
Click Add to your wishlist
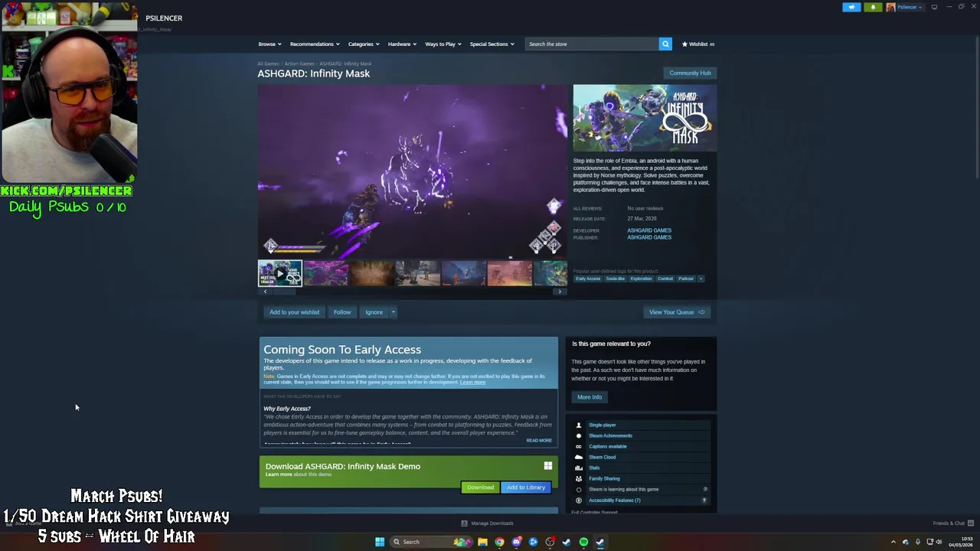(x=294, y=312)
